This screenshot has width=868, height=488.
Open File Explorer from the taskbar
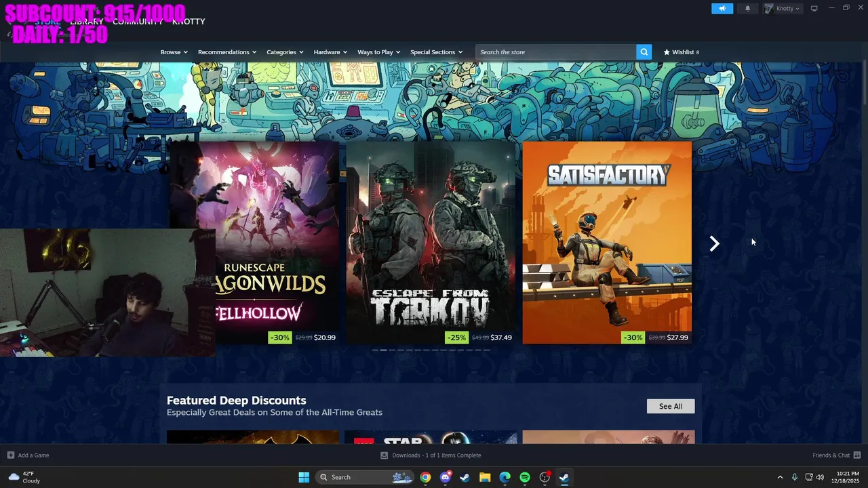485,477
